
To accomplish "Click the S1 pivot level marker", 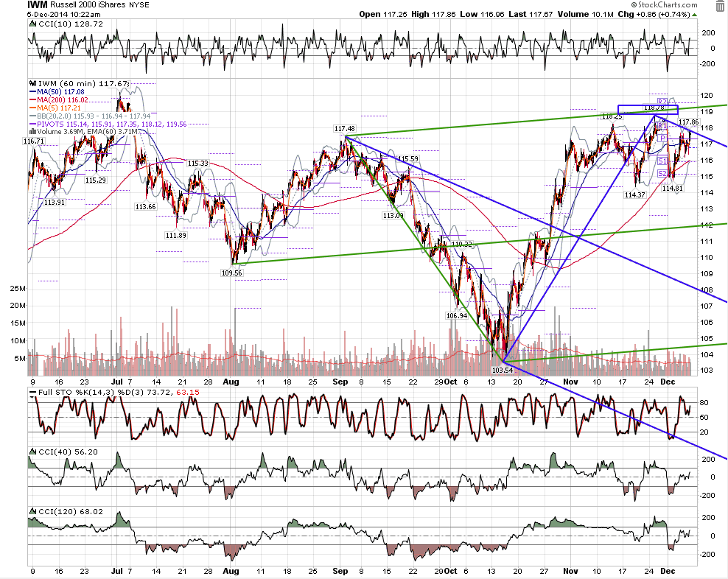I will (662, 161).
